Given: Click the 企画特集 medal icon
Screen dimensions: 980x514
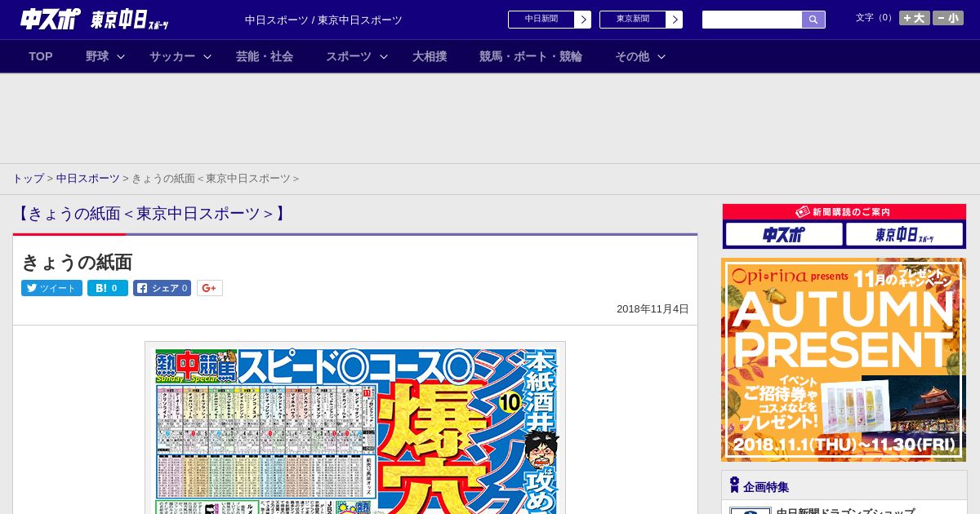Looking at the screenshot, I should tap(734, 485).
